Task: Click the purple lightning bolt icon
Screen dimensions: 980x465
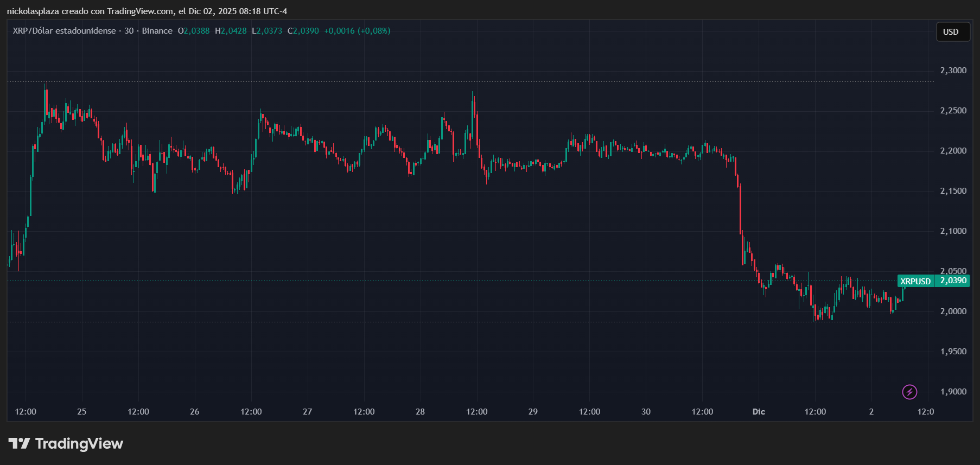Action: tap(909, 391)
